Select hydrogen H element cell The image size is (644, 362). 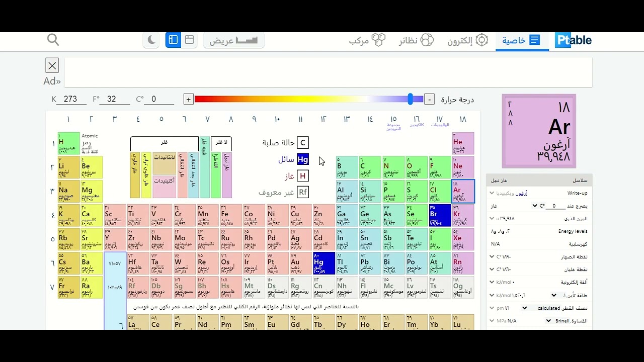coord(68,143)
